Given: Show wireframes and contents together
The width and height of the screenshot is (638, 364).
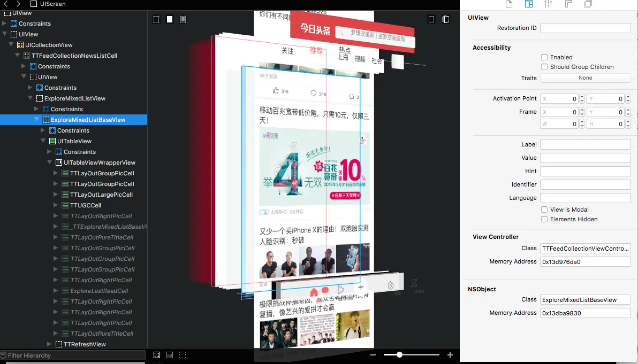Looking at the screenshot, I should click(183, 19).
